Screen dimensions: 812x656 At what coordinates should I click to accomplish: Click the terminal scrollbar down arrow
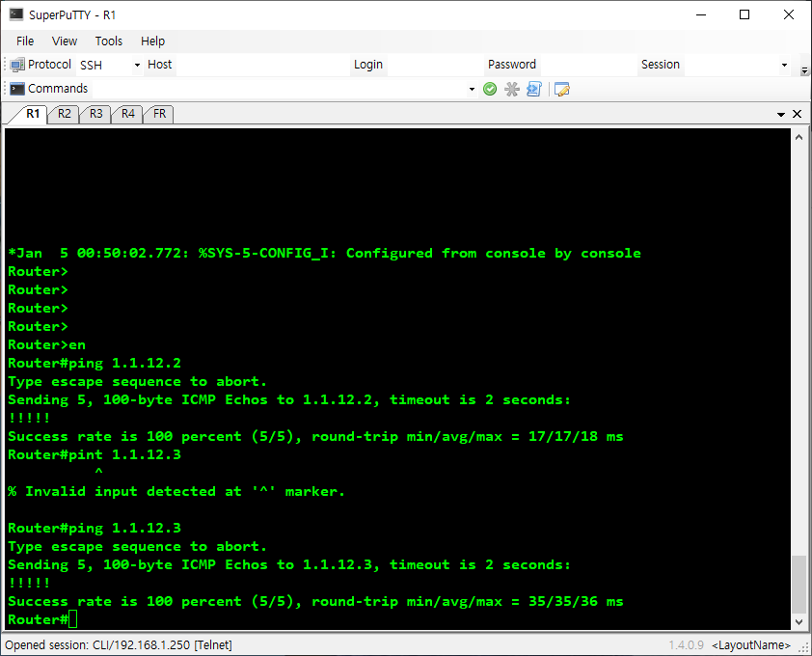coord(798,622)
